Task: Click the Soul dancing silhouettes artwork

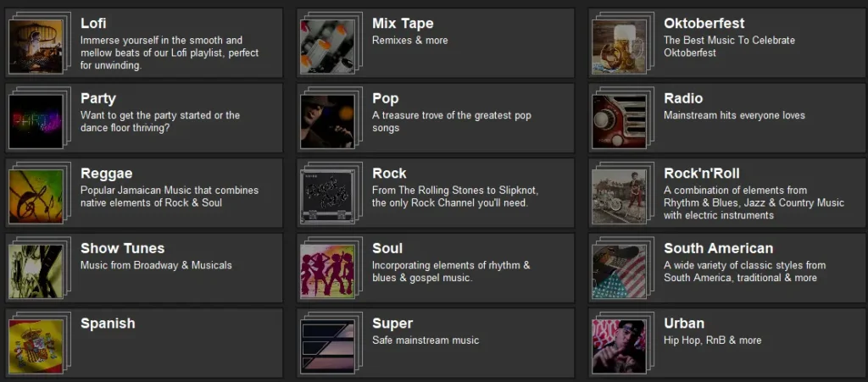Action: [327, 272]
